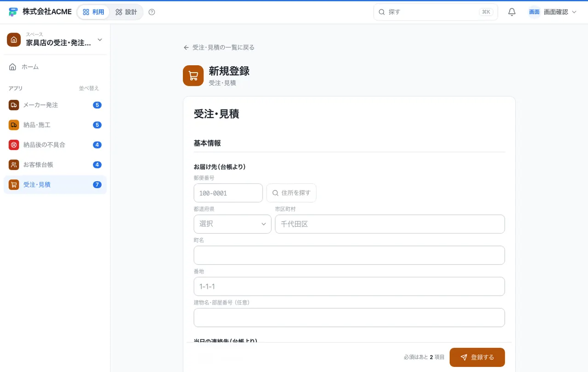The image size is (588, 372).
Task: Click the 市区町村 input field
Action: [390, 224]
